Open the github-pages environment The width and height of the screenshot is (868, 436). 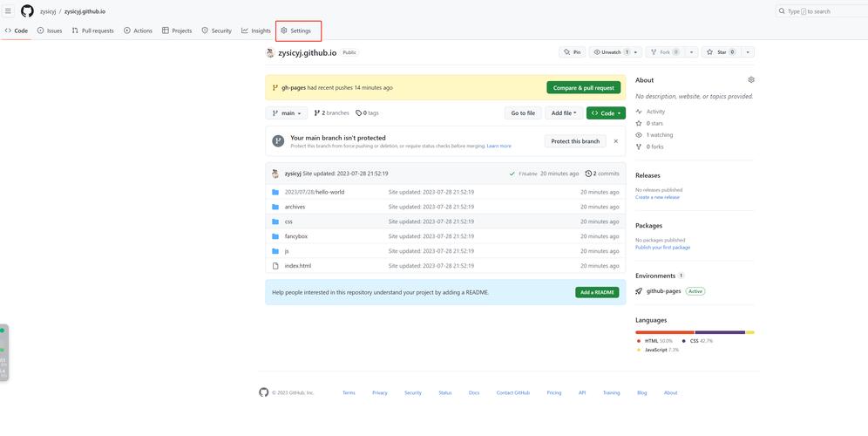[x=664, y=291]
